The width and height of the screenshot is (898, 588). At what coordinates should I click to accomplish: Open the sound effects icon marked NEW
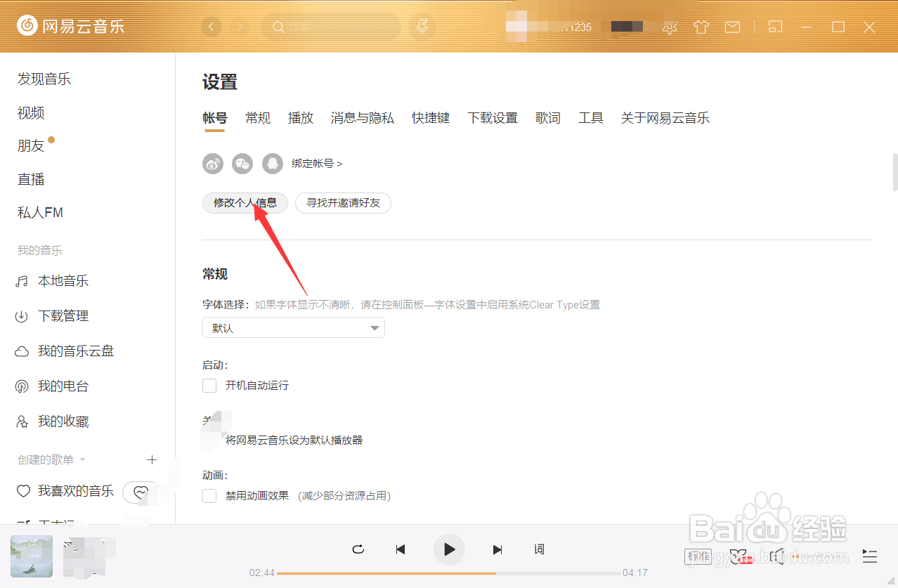(x=740, y=557)
